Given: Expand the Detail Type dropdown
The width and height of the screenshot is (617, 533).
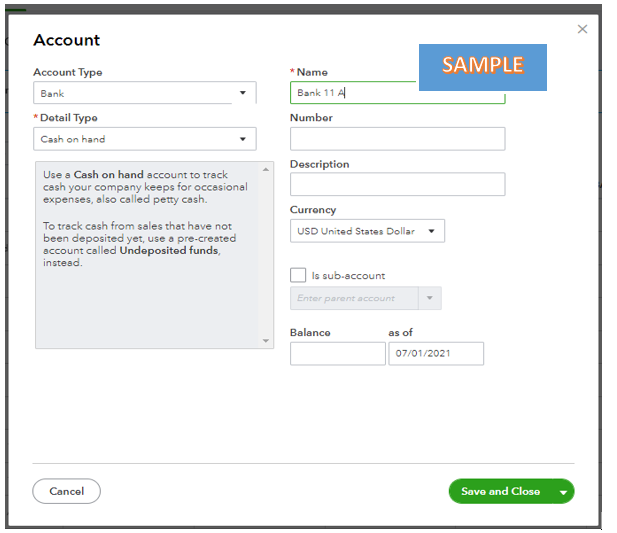Looking at the screenshot, I should pos(144,139).
